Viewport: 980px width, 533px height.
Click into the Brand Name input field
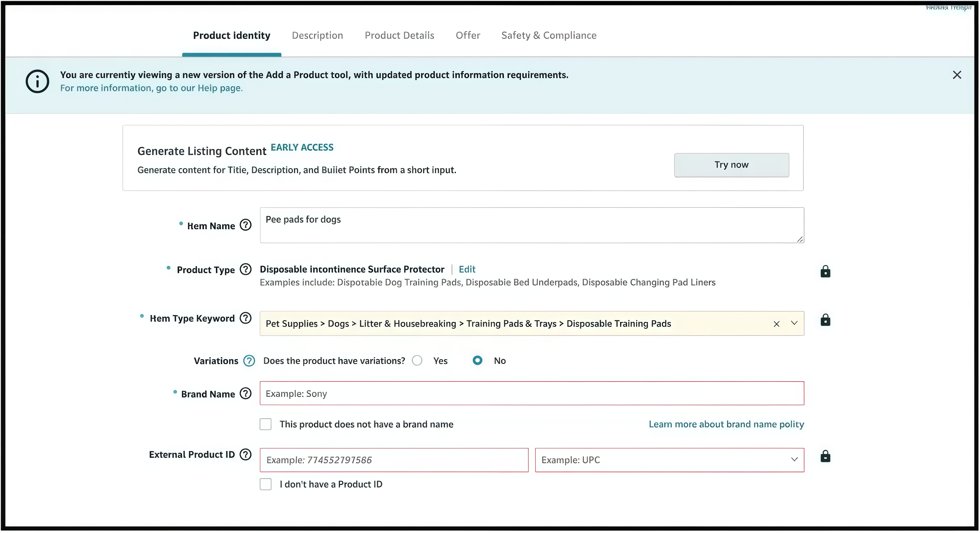(531, 393)
